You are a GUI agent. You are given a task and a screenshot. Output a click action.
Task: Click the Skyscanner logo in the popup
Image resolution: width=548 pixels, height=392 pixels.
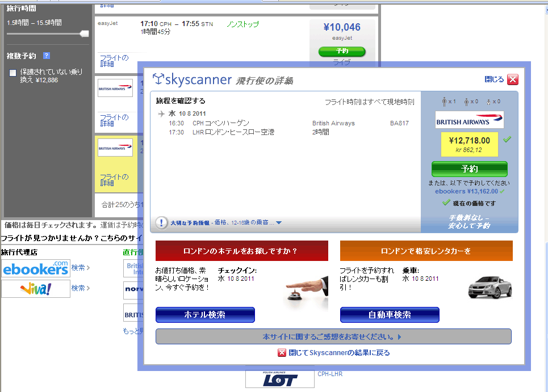pyautogui.click(x=192, y=79)
